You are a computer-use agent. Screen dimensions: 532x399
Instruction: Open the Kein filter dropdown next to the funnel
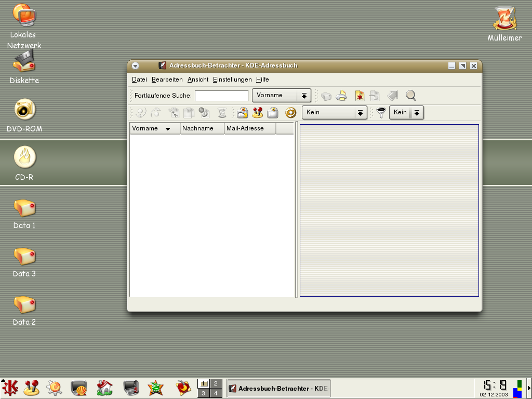pyautogui.click(x=406, y=112)
